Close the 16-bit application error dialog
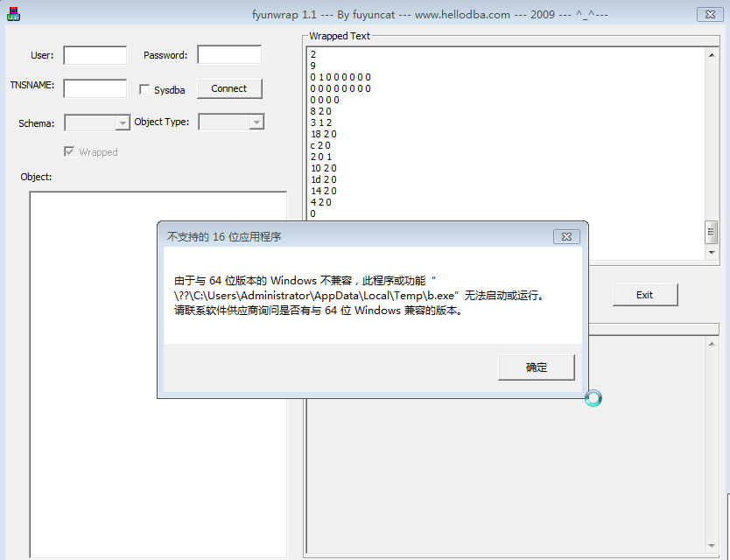730x560 pixels. click(567, 236)
